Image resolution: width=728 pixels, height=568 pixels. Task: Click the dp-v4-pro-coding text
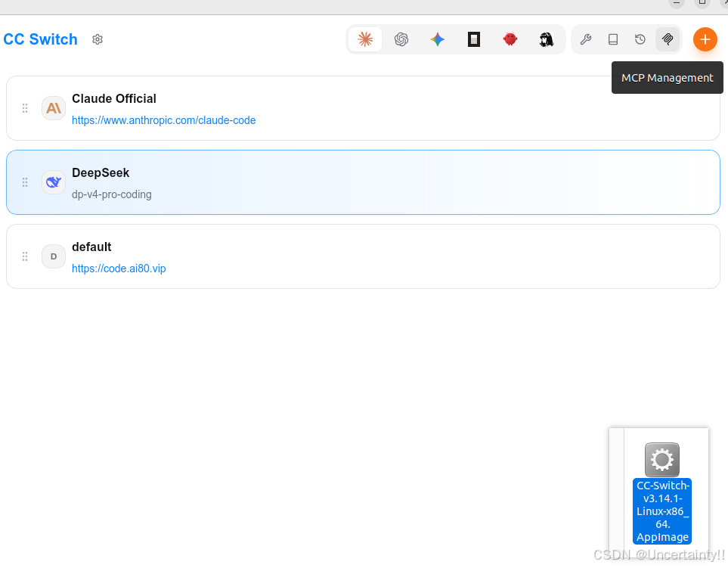pyautogui.click(x=111, y=194)
